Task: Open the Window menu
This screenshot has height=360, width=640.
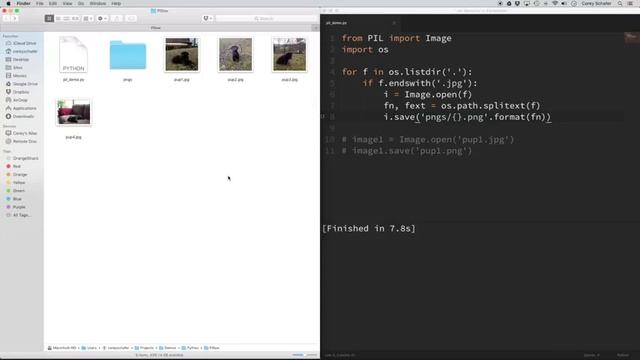Action: [98, 3]
